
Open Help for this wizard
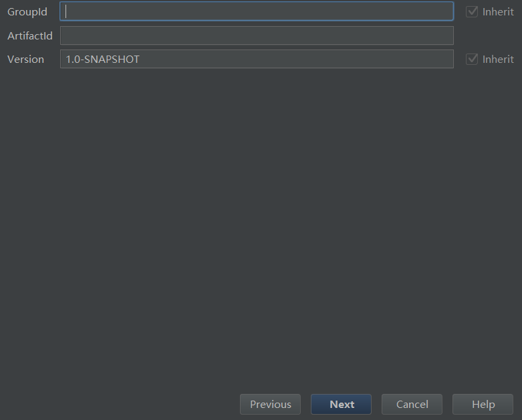(x=483, y=404)
